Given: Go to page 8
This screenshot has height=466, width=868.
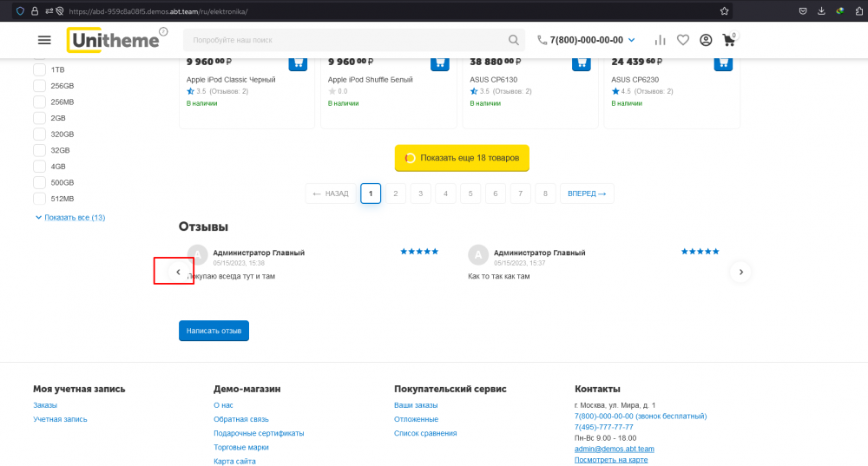Looking at the screenshot, I should (x=545, y=194).
